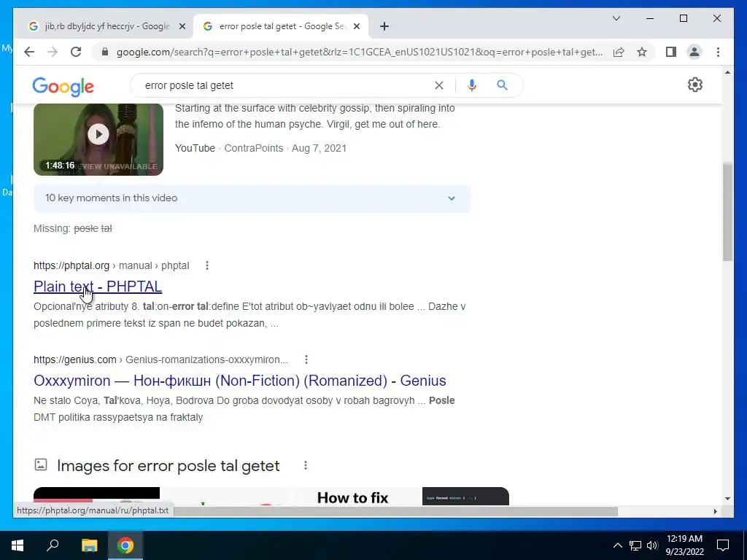
Task: Open the Chrome side panel
Action: [x=671, y=52]
